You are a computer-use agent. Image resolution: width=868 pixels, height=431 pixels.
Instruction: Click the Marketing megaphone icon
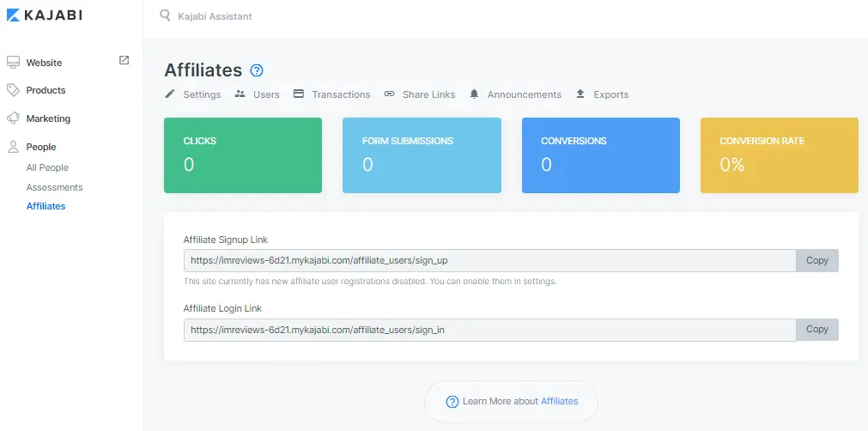[x=13, y=118]
